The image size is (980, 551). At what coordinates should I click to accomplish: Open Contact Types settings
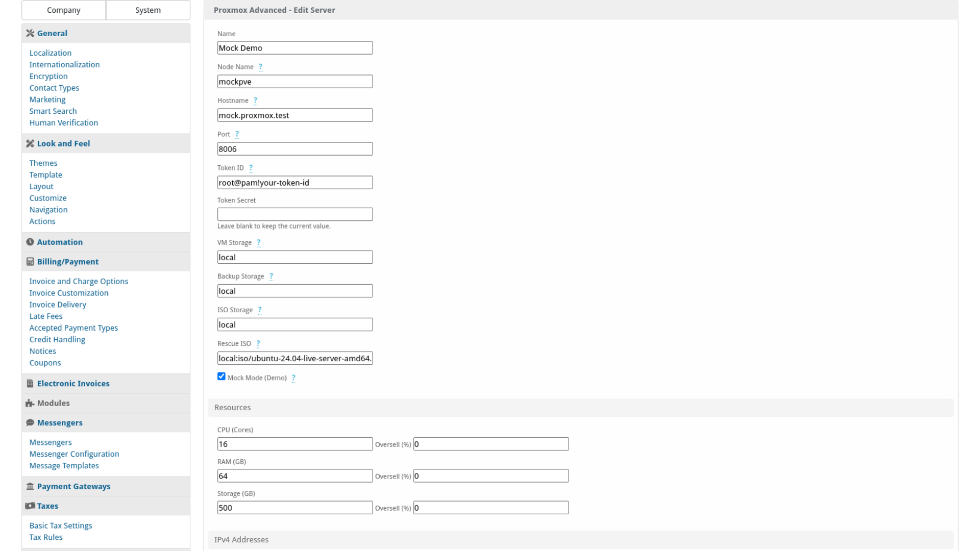(x=54, y=88)
